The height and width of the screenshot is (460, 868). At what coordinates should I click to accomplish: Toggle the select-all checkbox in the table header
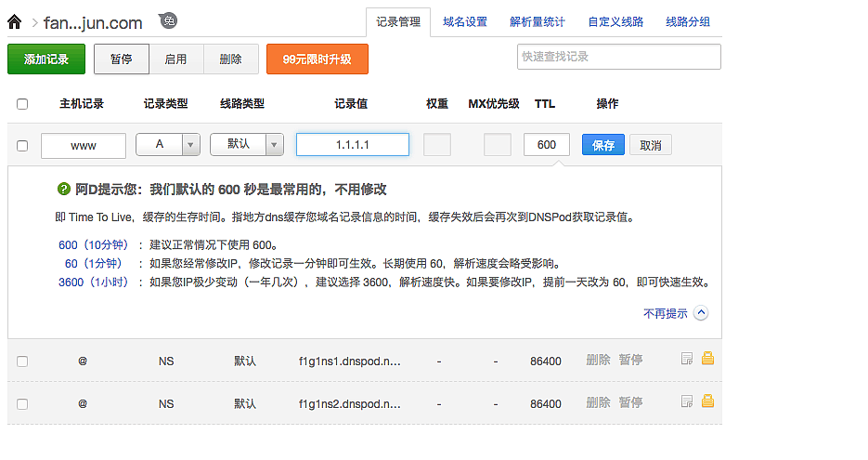[x=22, y=104]
